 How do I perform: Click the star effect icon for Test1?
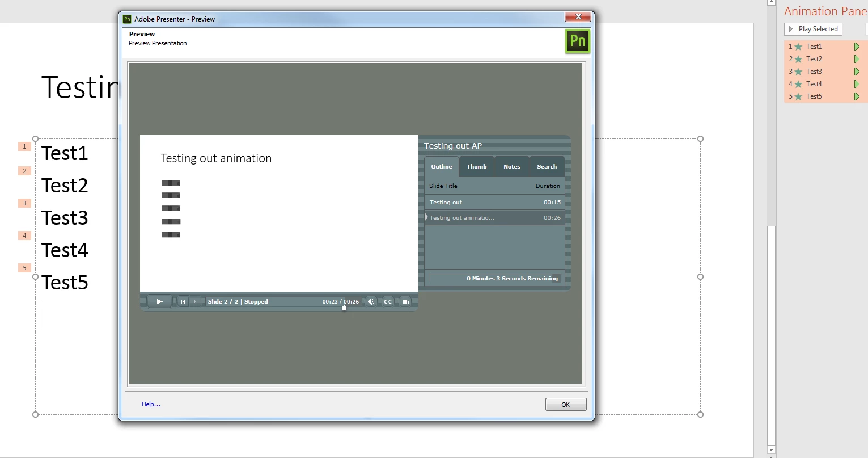(x=798, y=47)
